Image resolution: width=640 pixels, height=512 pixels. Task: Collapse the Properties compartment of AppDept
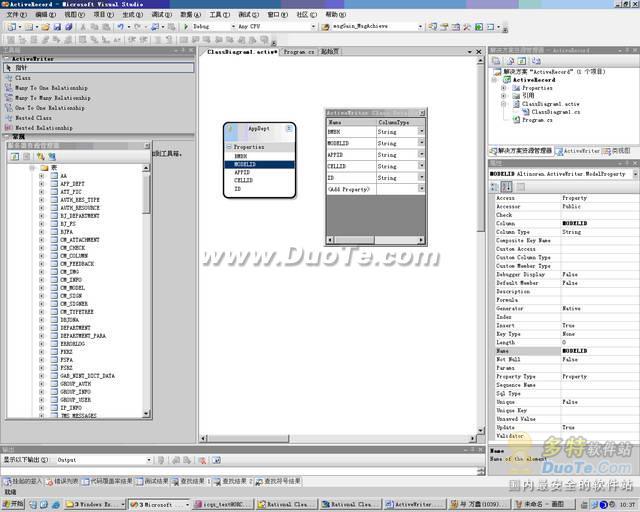pyautogui.click(x=229, y=147)
